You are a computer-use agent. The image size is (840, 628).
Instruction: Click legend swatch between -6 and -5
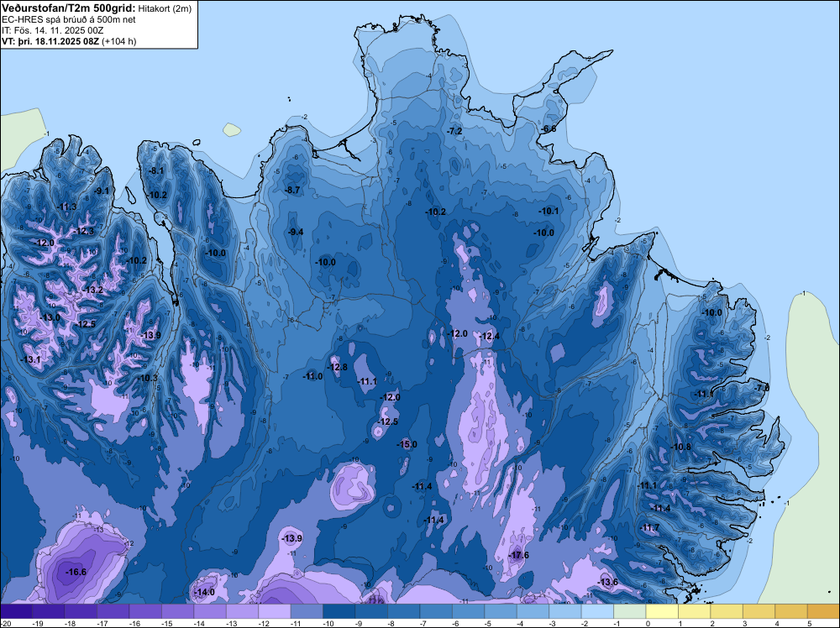(x=468, y=611)
